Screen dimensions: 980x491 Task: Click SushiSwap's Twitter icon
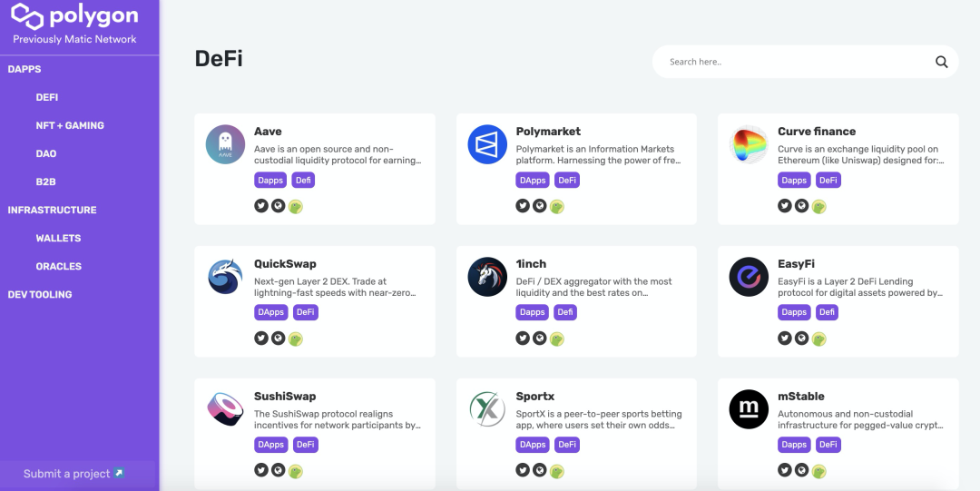261,470
